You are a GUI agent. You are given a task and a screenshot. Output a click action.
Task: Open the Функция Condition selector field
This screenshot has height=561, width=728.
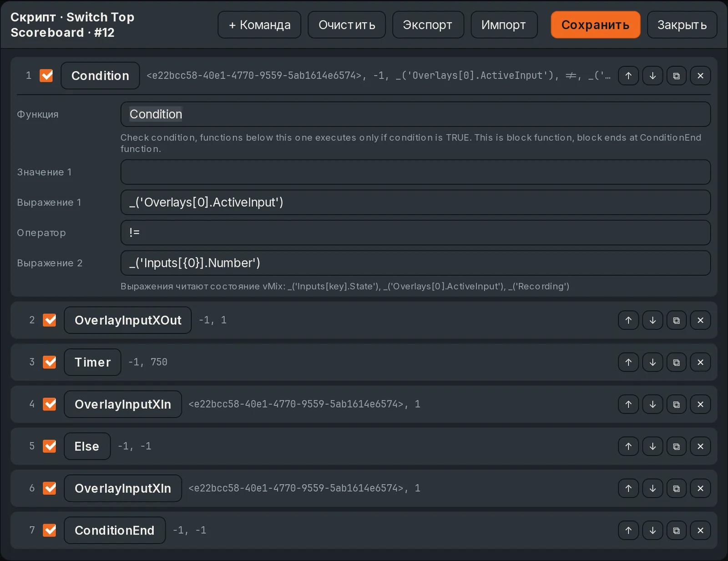415,114
